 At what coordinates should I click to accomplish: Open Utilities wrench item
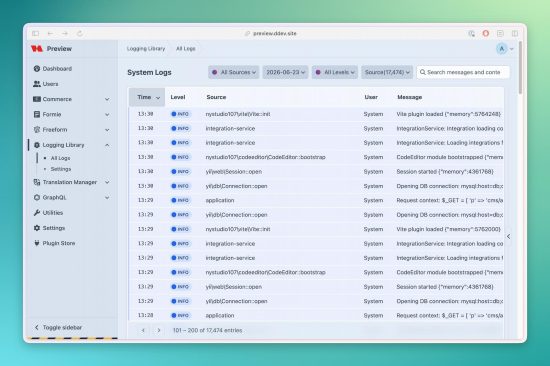click(x=48, y=213)
